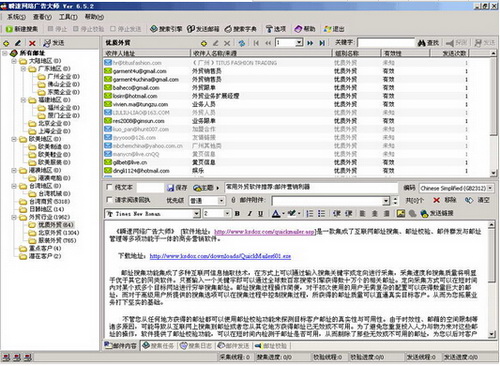Click 清空 clear attachments icon
Viewport: 500px width, 366px height.
tap(477, 200)
